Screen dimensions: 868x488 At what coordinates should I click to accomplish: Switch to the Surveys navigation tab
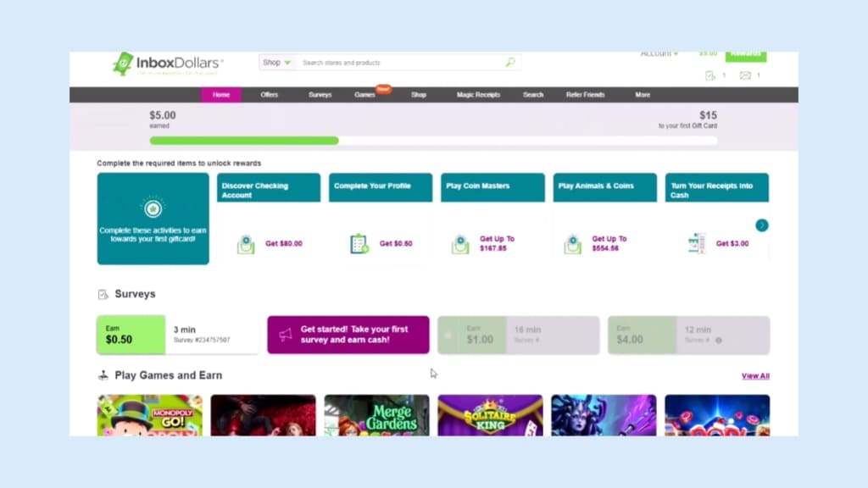[x=320, y=95]
